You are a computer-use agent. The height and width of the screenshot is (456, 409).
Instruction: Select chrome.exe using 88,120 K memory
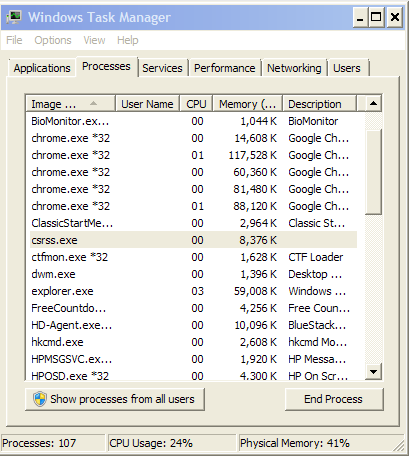[x=193, y=206]
